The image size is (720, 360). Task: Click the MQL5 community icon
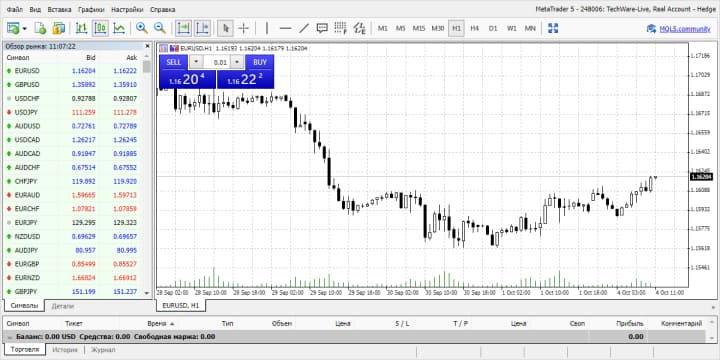tap(651, 28)
